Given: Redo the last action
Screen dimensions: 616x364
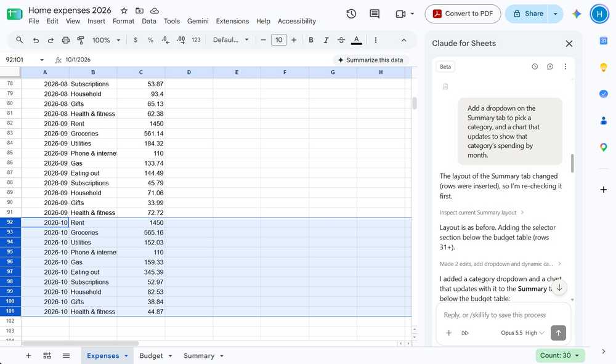Looking at the screenshot, I should pos(51,40).
